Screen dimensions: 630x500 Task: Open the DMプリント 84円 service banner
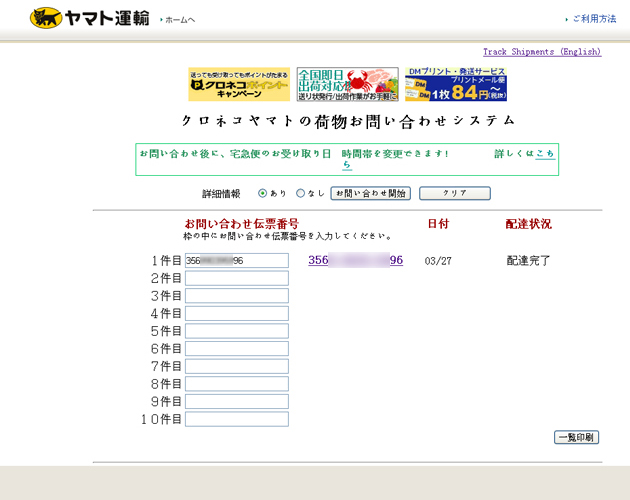[455, 85]
